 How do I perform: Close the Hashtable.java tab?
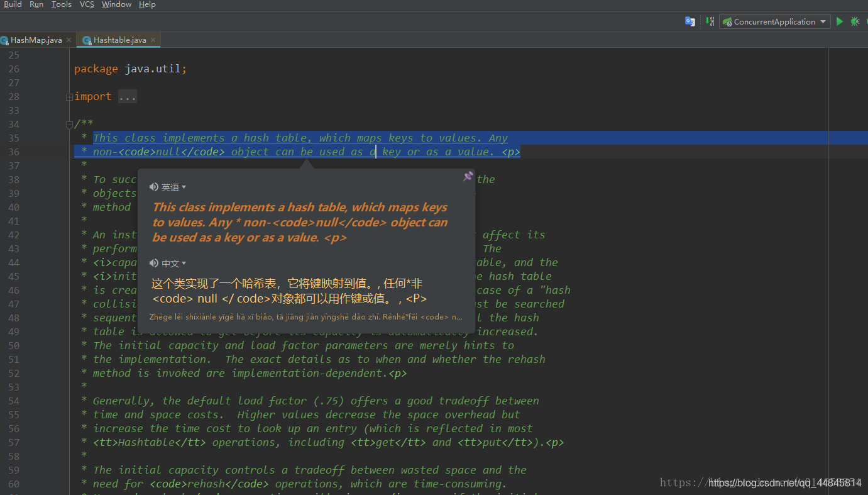[x=153, y=40]
